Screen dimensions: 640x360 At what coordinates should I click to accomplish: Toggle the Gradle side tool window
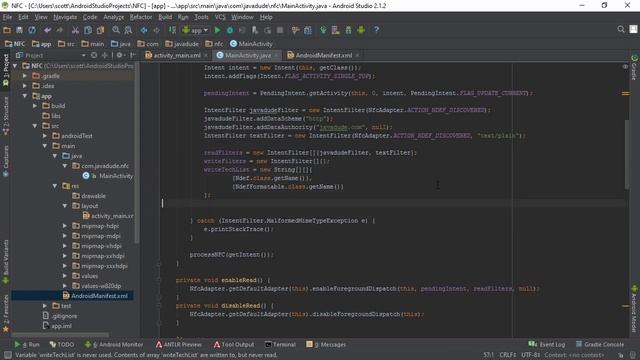(x=634, y=67)
